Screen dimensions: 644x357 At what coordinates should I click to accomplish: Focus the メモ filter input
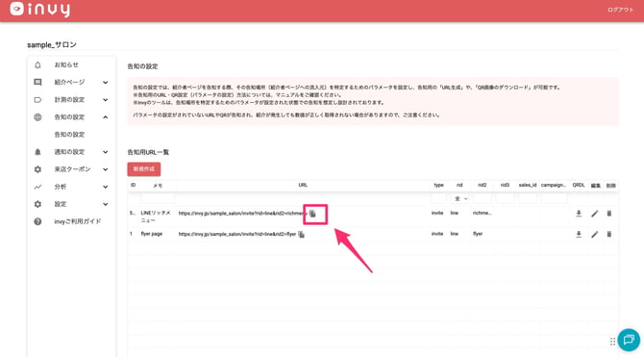pyautogui.click(x=158, y=198)
